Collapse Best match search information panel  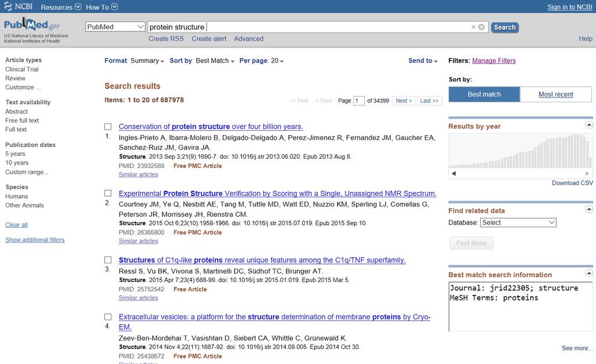pyautogui.click(x=589, y=273)
